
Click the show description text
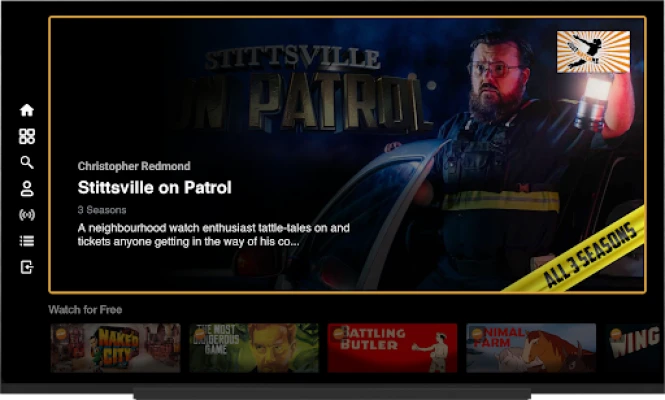click(x=213, y=234)
